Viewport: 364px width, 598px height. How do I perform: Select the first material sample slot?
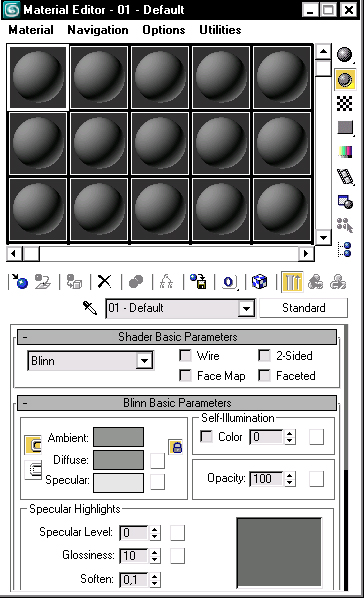[x=38, y=77]
